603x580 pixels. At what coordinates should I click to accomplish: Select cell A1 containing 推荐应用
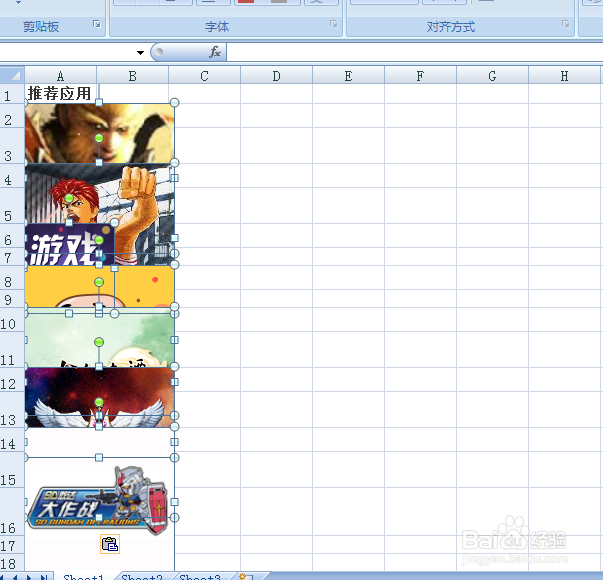click(60, 93)
